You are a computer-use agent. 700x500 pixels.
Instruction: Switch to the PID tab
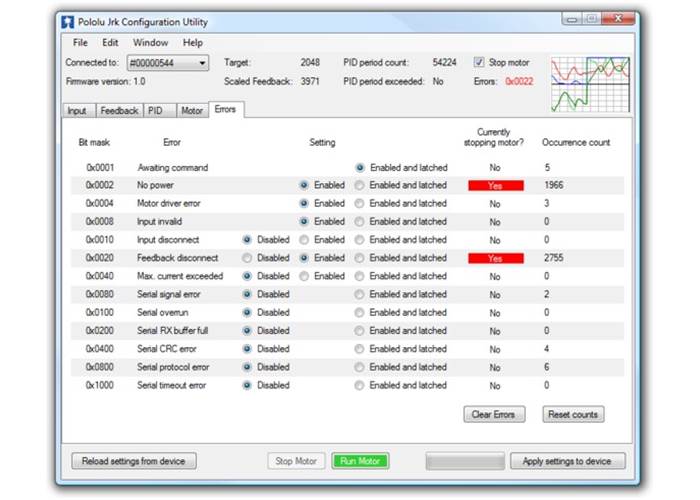[x=157, y=111]
